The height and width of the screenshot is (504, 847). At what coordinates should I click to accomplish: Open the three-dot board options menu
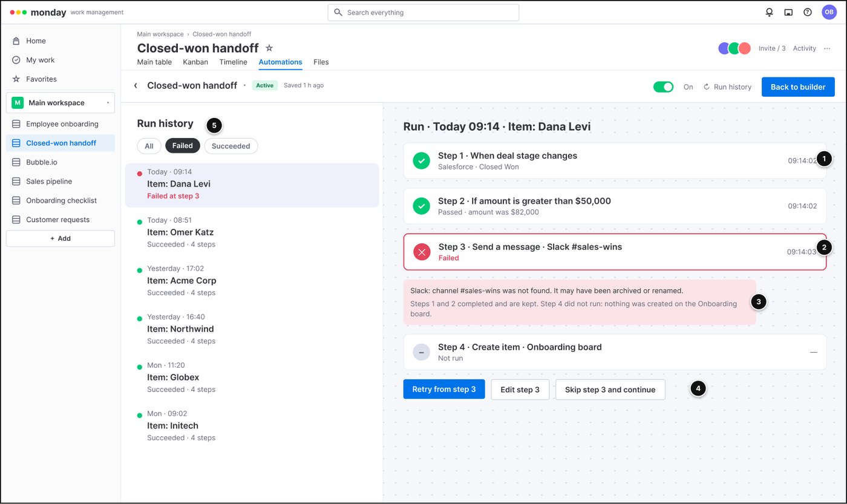(x=828, y=48)
